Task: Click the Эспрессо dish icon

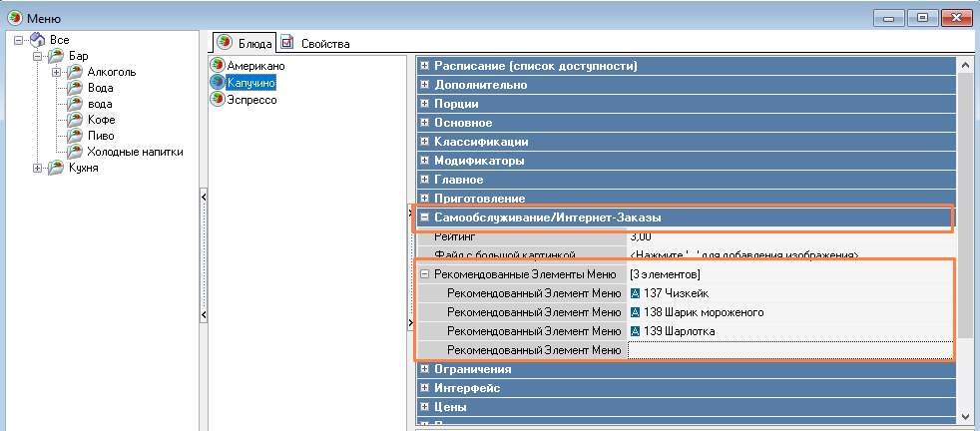Action: point(218,100)
